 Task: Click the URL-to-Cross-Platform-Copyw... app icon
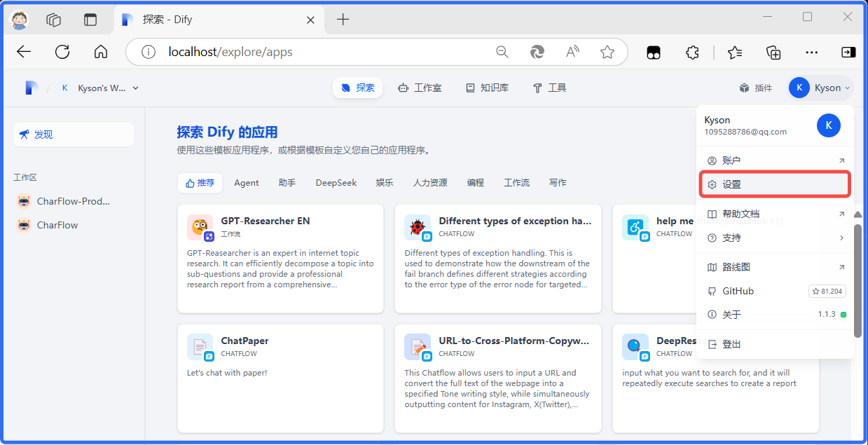coord(418,347)
